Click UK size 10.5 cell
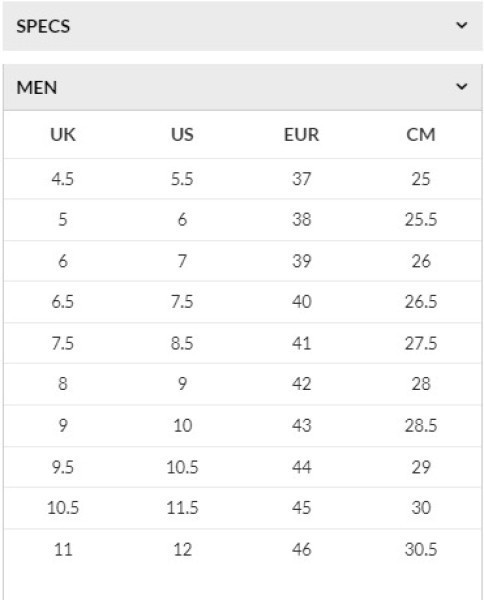Viewport: 484px width, 600px height. point(63,508)
